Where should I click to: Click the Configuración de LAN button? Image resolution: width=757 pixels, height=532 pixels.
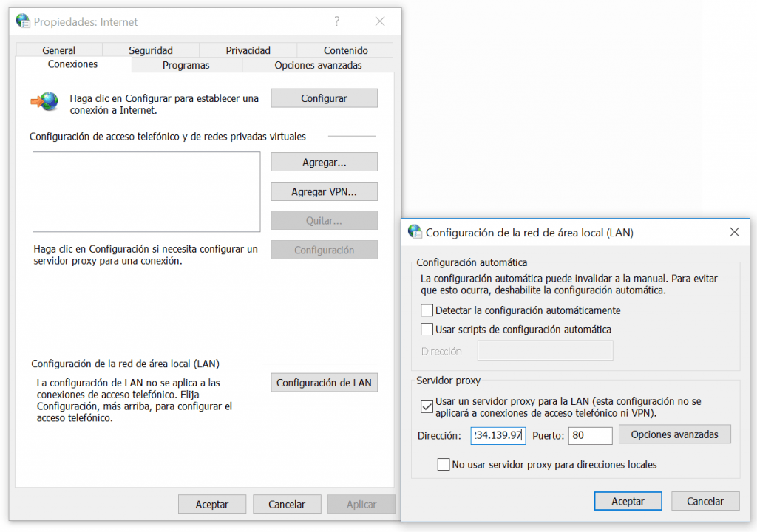(x=324, y=383)
